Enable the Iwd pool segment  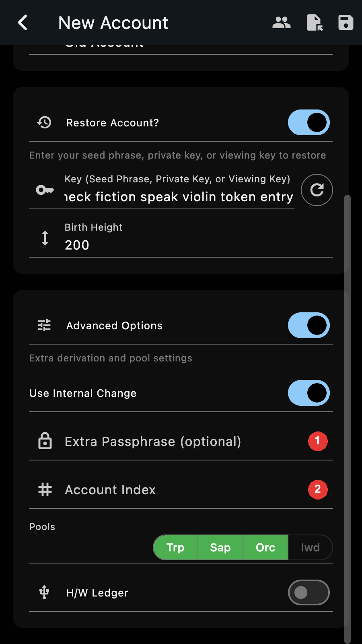[x=310, y=547]
